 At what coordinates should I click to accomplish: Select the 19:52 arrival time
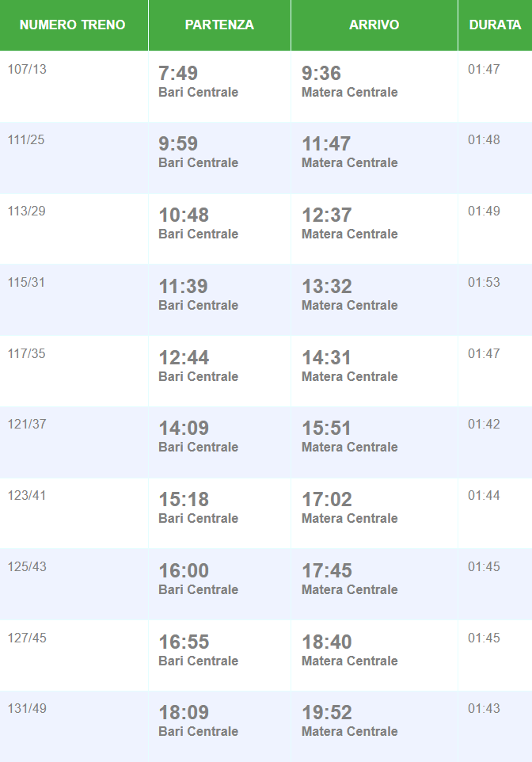(x=326, y=713)
